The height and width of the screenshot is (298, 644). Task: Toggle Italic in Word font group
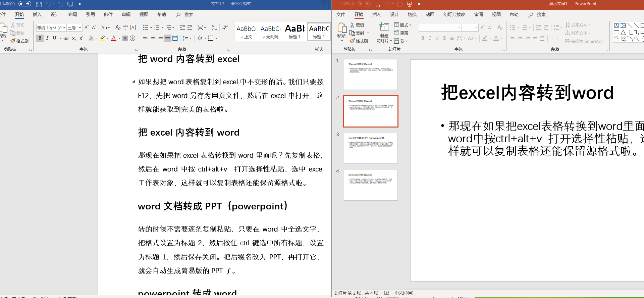click(x=47, y=38)
